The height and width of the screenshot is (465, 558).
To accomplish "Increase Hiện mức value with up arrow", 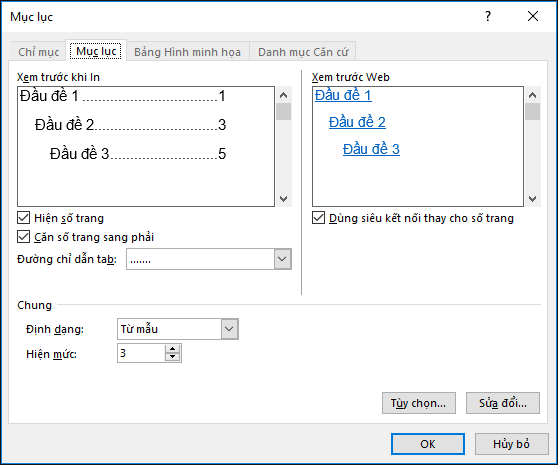I will (x=173, y=349).
